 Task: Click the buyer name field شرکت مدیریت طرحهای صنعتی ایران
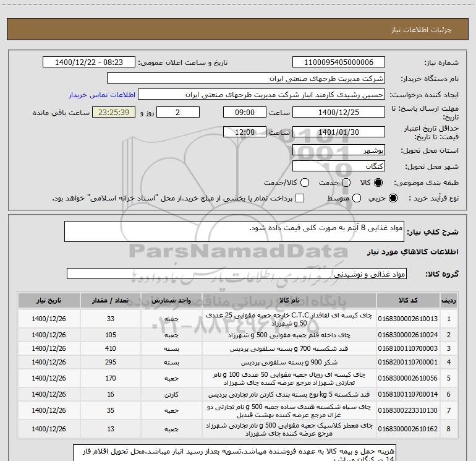pyautogui.click(x=246, y=79)
